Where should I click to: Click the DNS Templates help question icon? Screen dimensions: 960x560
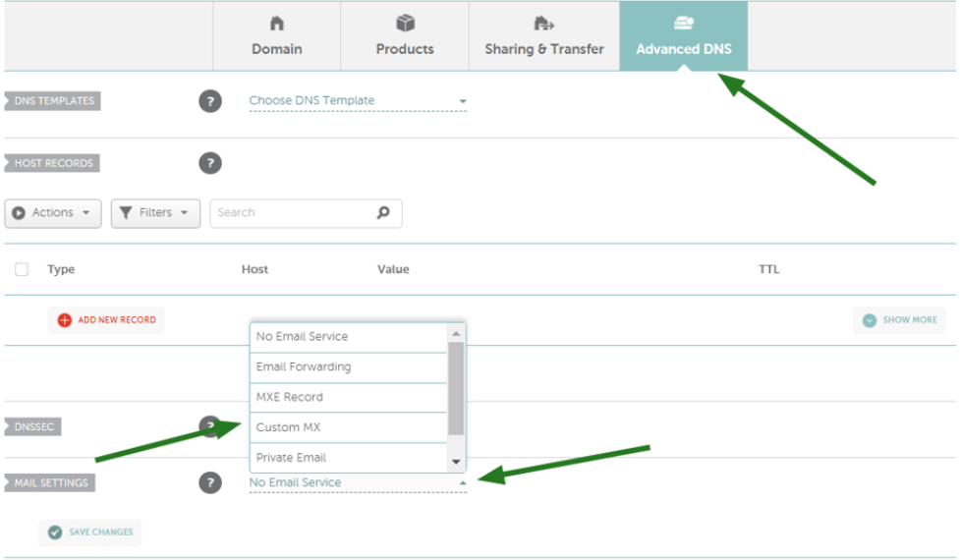(x=210, y=101)
